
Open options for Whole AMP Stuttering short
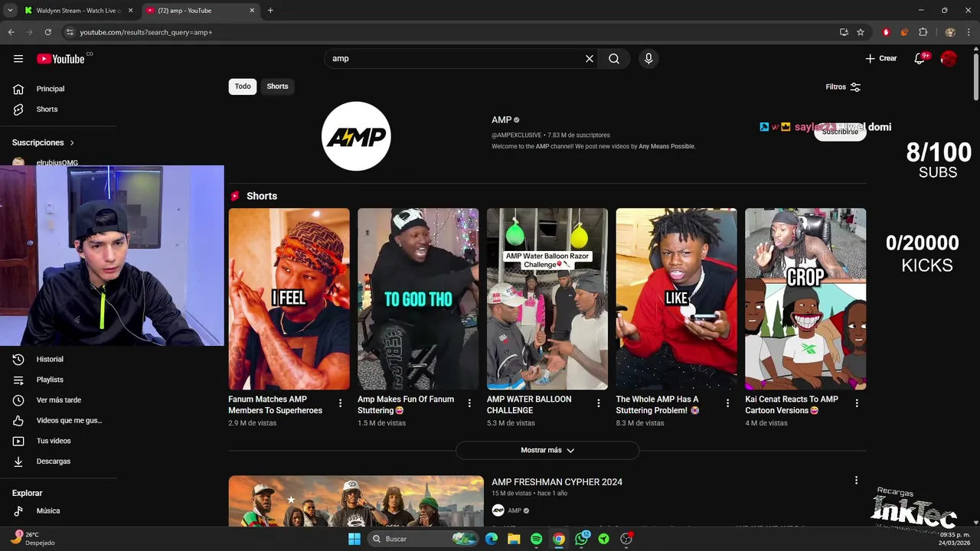point(727,403)
